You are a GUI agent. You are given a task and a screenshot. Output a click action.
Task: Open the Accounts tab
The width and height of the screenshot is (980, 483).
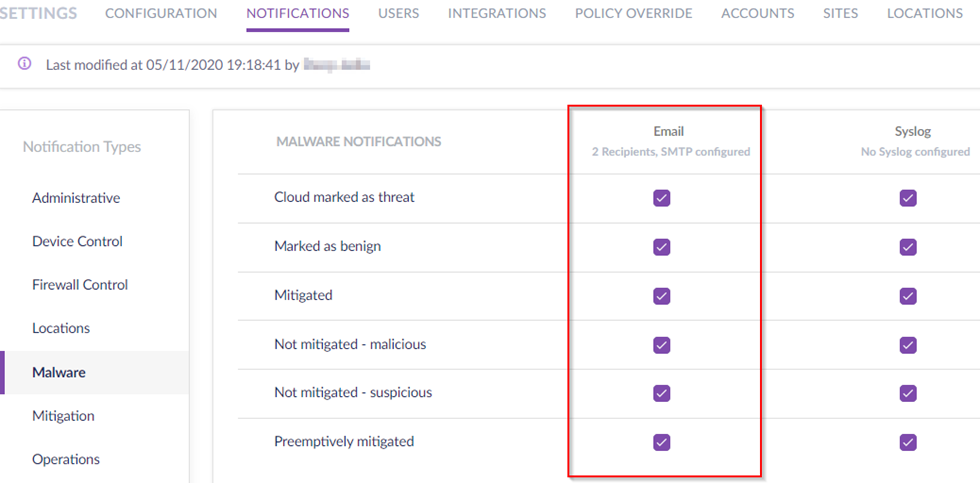(757, 14)
